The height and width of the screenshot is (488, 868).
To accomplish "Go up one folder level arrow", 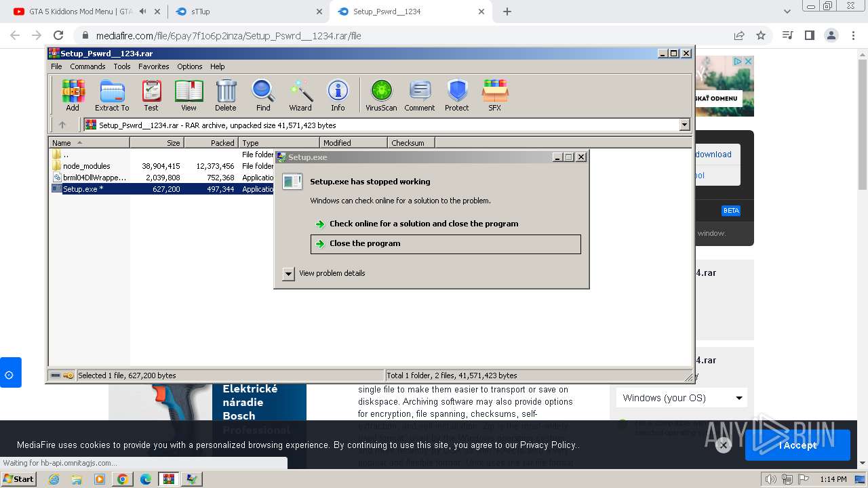I will [62, 125].
